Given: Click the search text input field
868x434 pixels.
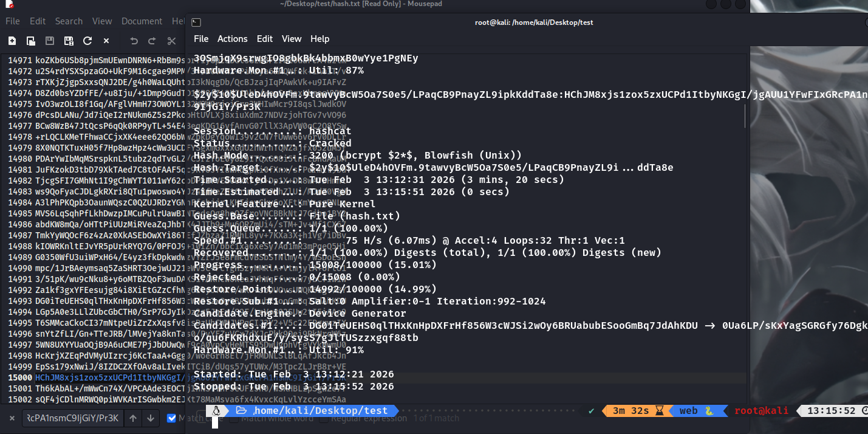Looking at the screenshot, I should click(x=73, y=418).
